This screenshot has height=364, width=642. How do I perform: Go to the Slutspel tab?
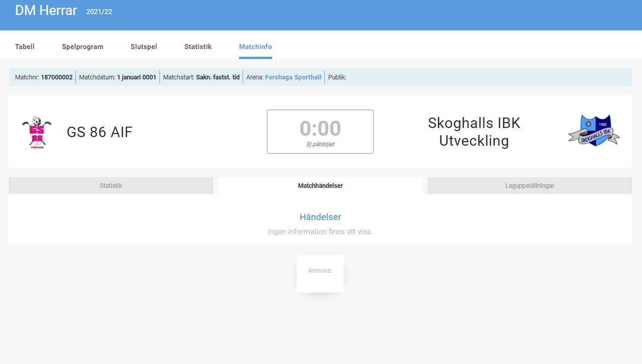pyautogui.click(x=144, y=47)
